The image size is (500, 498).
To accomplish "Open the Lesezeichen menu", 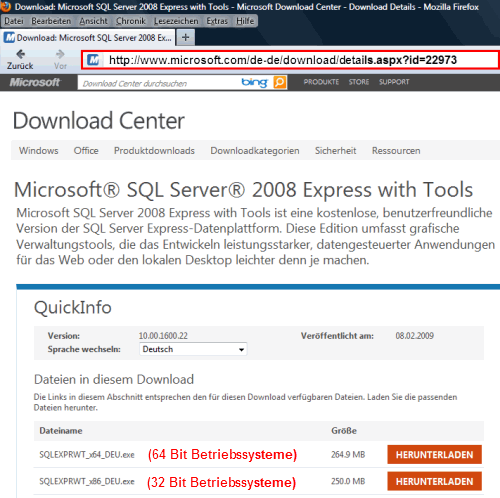I will click(x=176, y=21).
